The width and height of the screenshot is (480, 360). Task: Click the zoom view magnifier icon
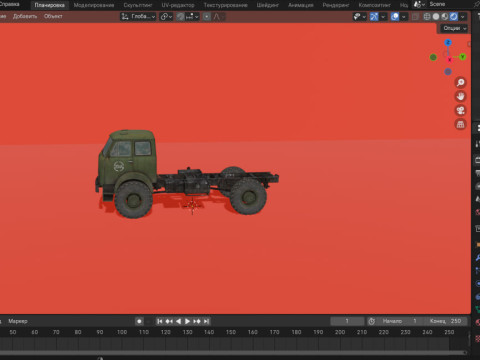[x=461, y=82]
